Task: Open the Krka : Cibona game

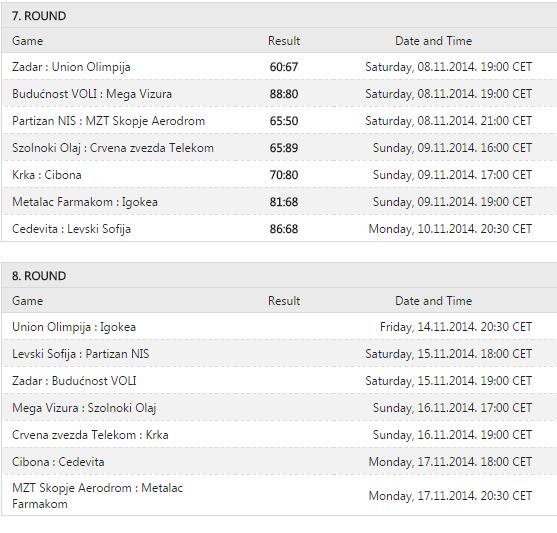Action: (x=47, y=175)
